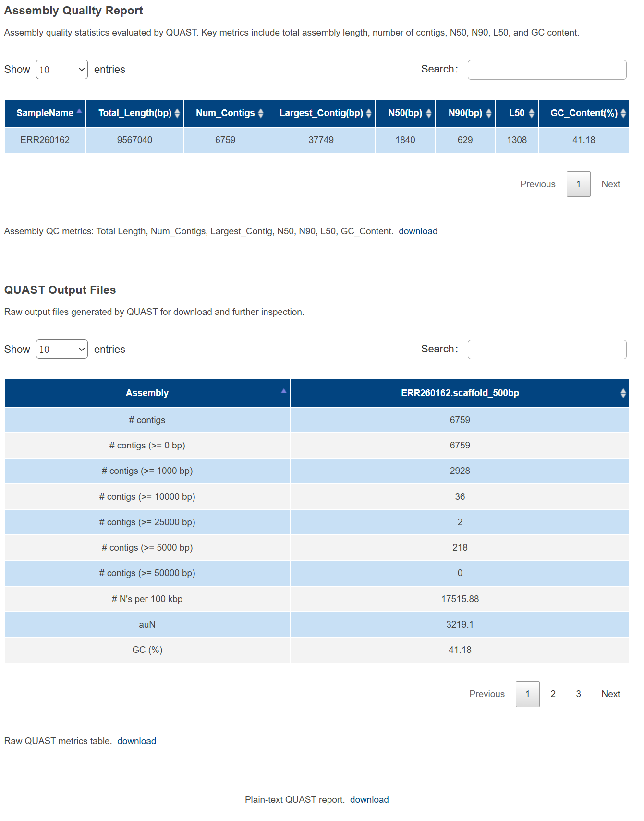Go to page 3 of QUAST table
Image resolution: width=644 pixels, height=821 pixels.
579,694
